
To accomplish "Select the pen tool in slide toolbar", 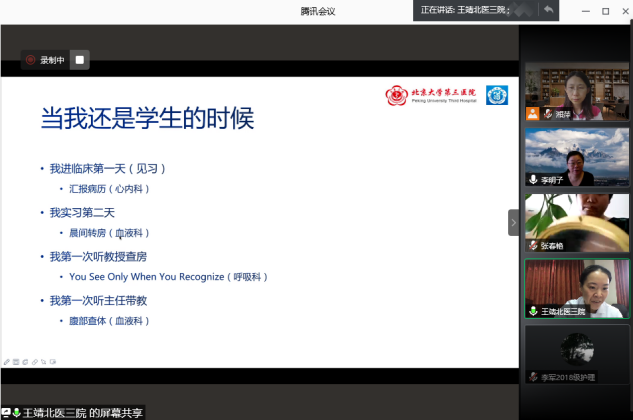I will click(7, 362).
